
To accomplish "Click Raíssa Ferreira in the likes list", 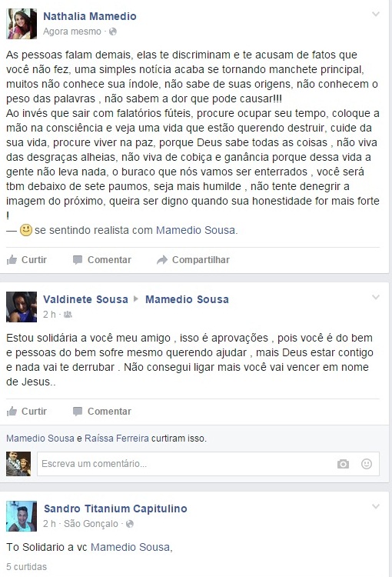I will (117, 439).
